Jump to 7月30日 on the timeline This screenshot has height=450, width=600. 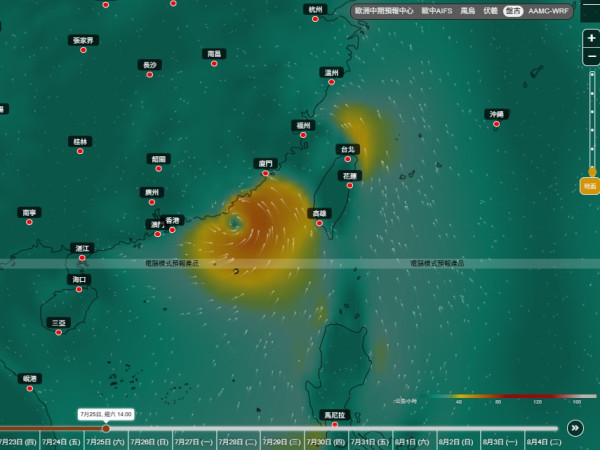pyautogui.click(x=326, y=442)
